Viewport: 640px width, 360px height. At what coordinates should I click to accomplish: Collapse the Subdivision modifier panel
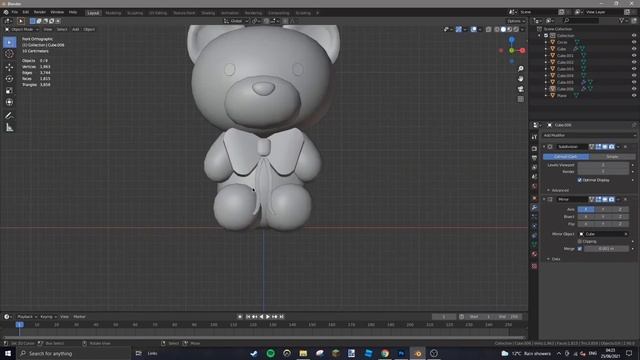click(544, 147)
